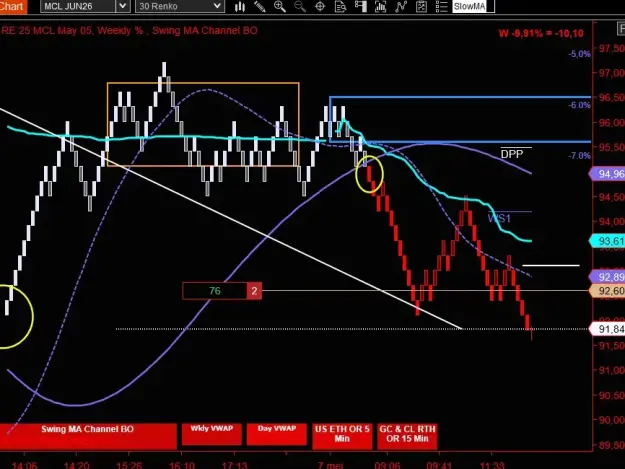The width and height of the screenshot is (625, 469).
Task: Click the zoom out magnifier
Action: [300, 6]
